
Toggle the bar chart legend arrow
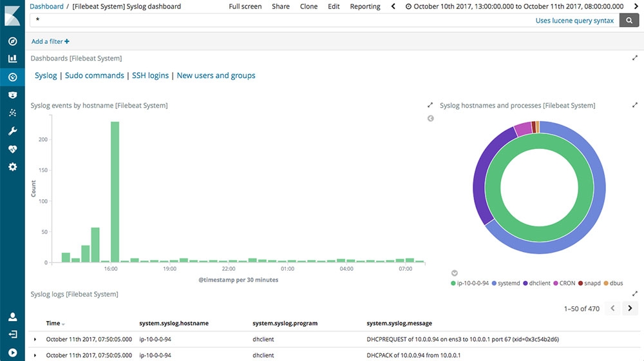(430, 119)
